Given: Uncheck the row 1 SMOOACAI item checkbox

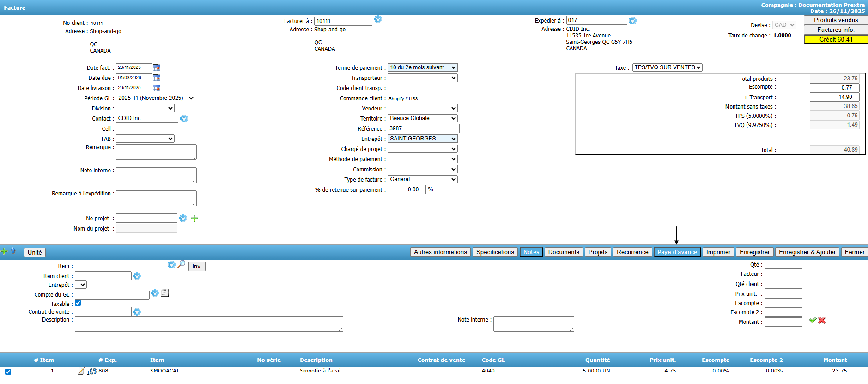Looking at the screenshot, I should click(x=8, y=372).
